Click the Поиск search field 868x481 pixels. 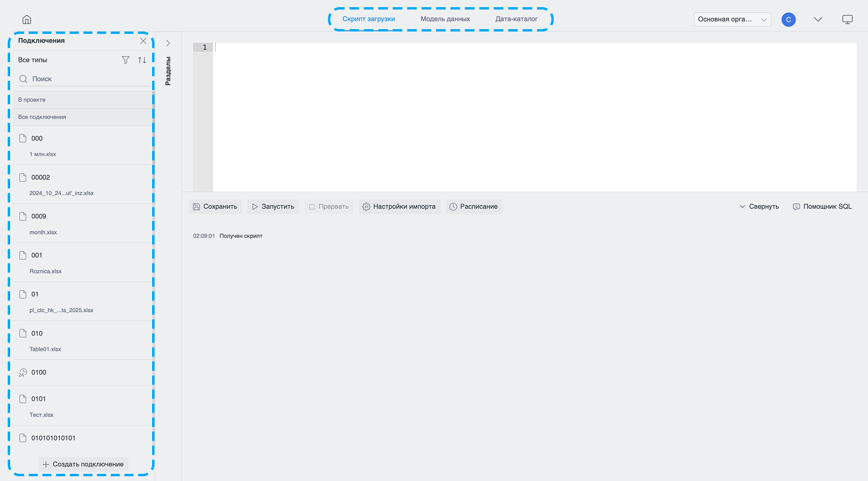[x=83, y=79]
